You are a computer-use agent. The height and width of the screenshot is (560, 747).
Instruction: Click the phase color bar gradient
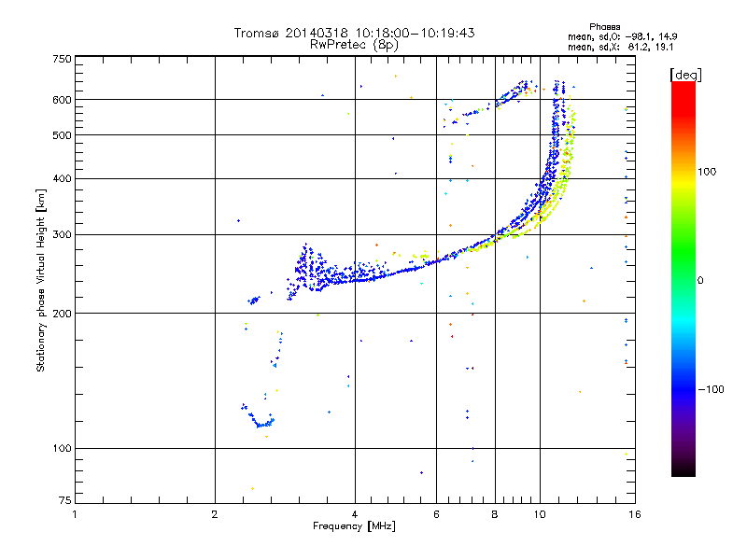coord(684,279)
